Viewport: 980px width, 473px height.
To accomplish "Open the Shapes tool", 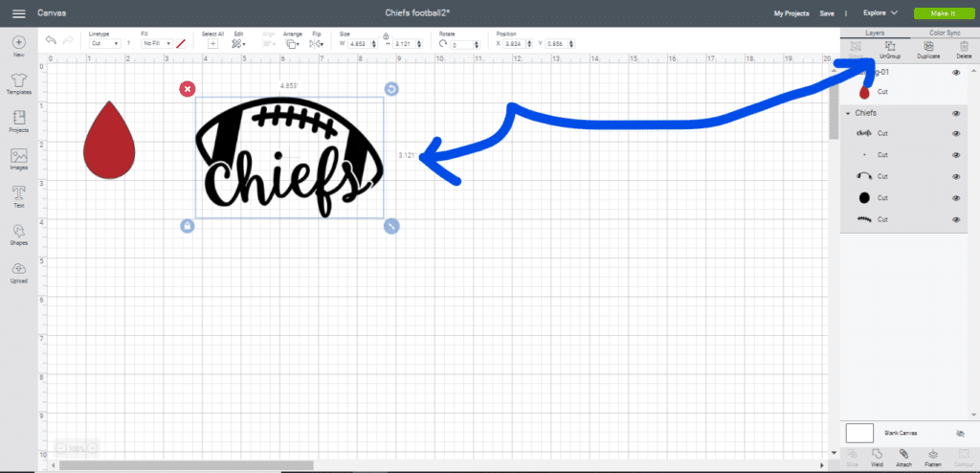I will point(18,233).
